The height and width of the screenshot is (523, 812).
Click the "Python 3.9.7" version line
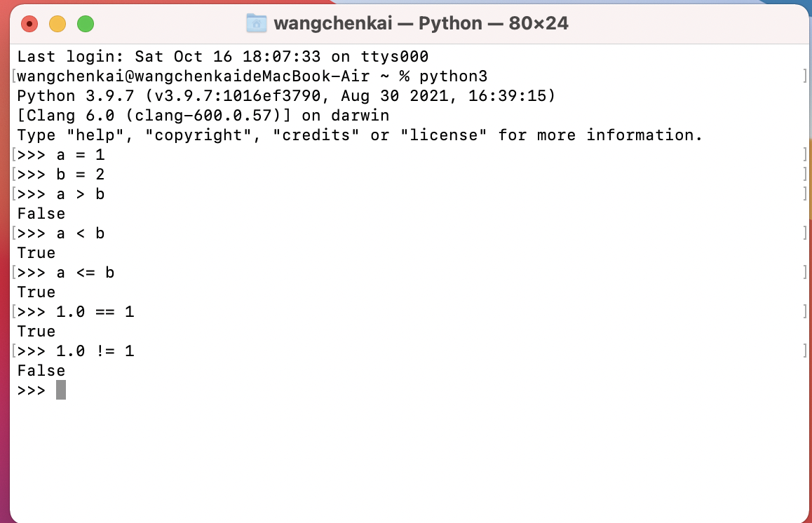285,95
